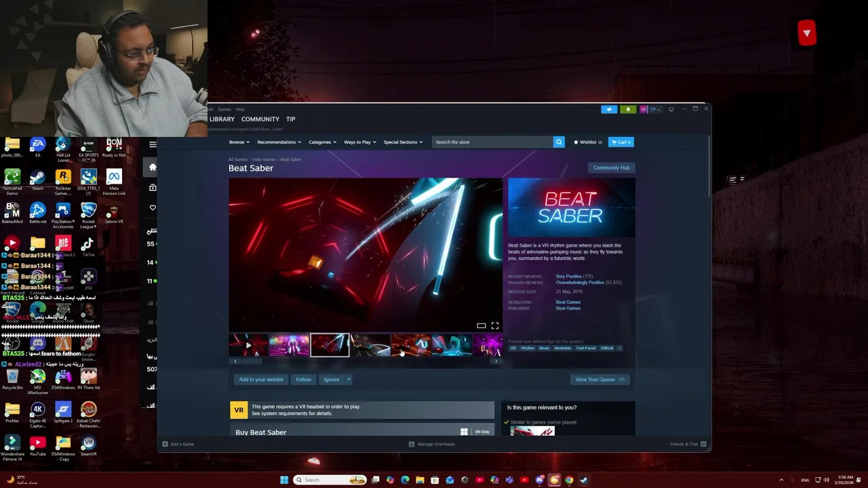Open the Meta Horizon Link desktop icon
The image size is (868, 488).
coord(114,182)
